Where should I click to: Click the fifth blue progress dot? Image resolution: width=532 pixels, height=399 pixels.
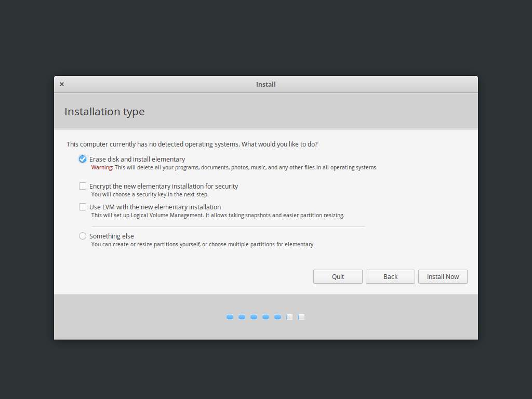(278, 317)
